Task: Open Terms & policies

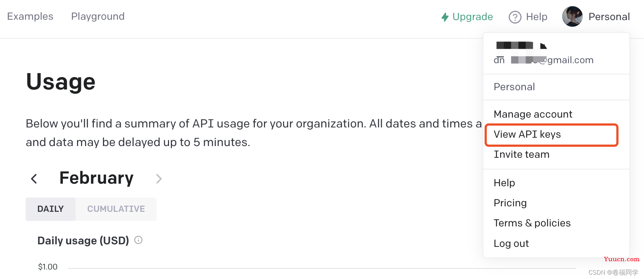Action: [532, 223]
